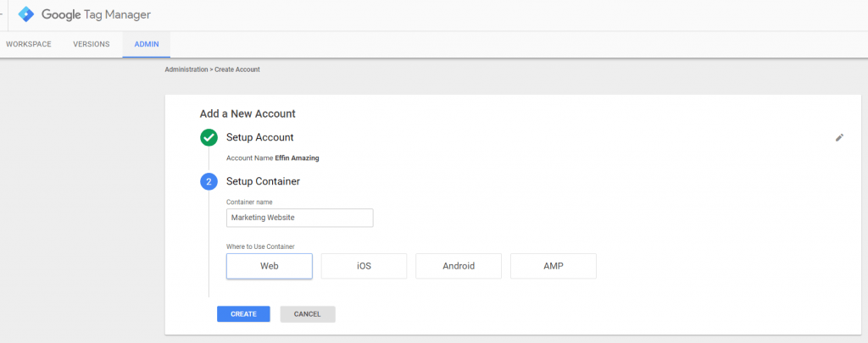This screenshot has width=868, height=343.
Task: Follow the Administration breadcrumb link
Action: (x=186, y=69)
